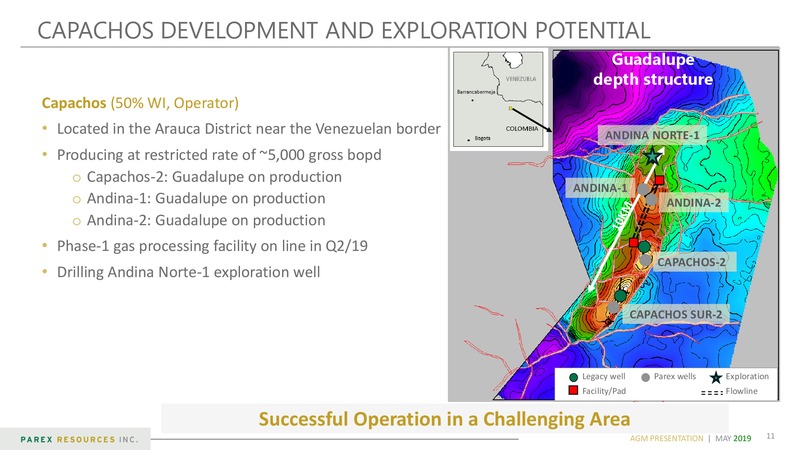Click the Parex Resources Inc. footer logo
The width and height of the screenshot is (800, 450).
click(x=79, y=439)
